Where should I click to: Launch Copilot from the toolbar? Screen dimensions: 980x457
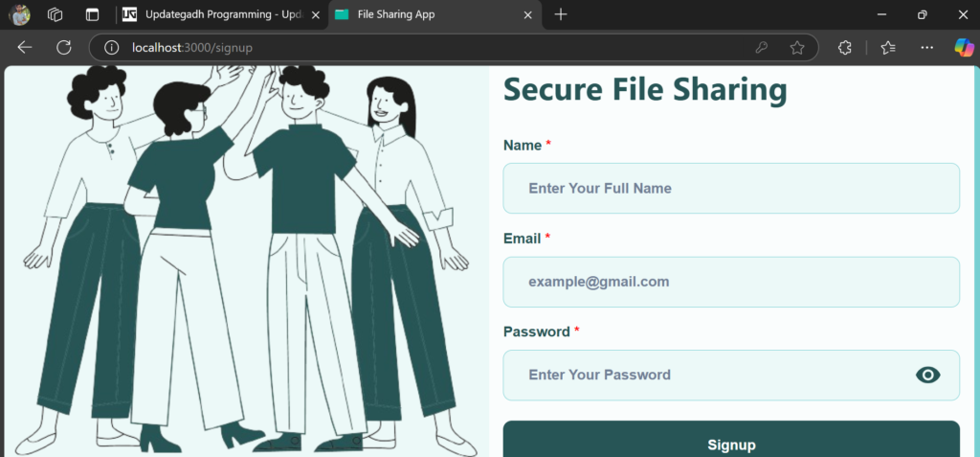[964, 48]
